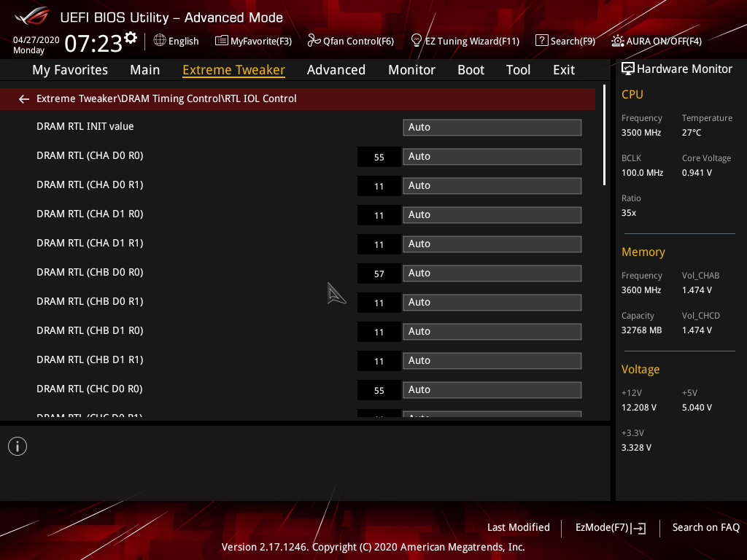
Task: Click +3.3V reading 3.328 V
Action: click(x=636, y=447)
